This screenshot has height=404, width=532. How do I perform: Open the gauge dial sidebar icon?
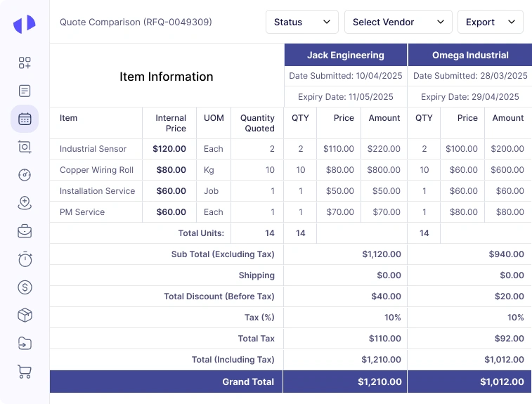coord(25,175)
